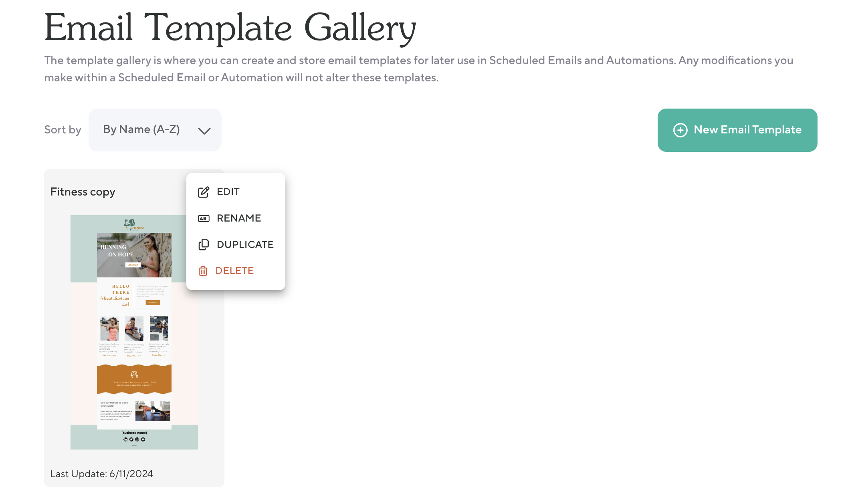Choose EDIT from the context menu

(228, 192)
